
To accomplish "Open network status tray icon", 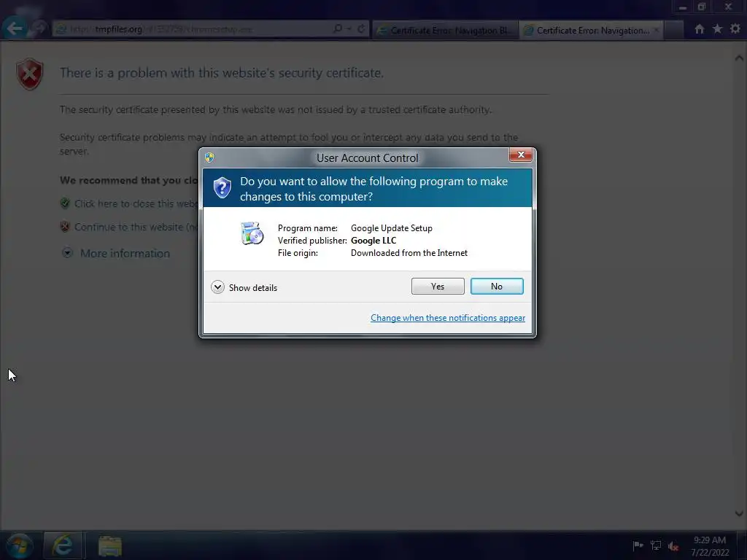I will (656, 545).
